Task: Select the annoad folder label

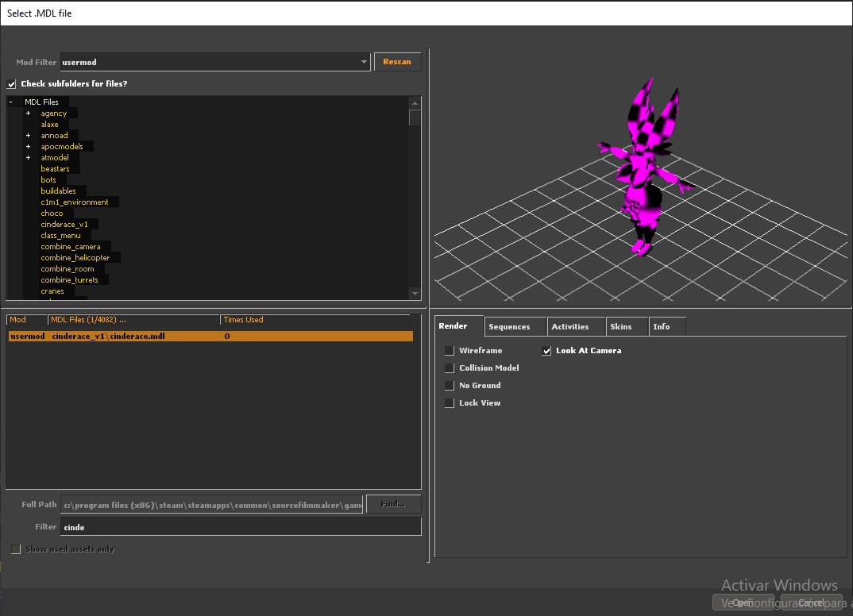Action: [54, 136]
